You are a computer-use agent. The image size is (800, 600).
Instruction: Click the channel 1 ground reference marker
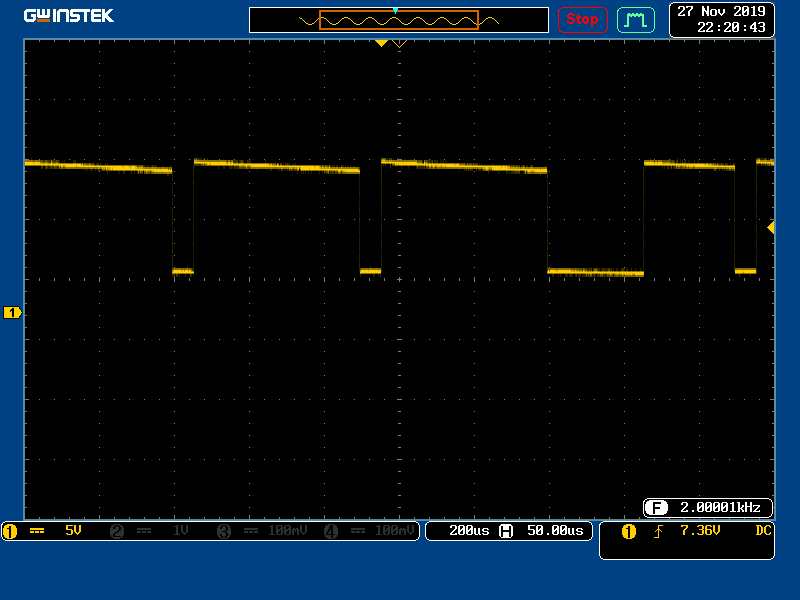12,313
